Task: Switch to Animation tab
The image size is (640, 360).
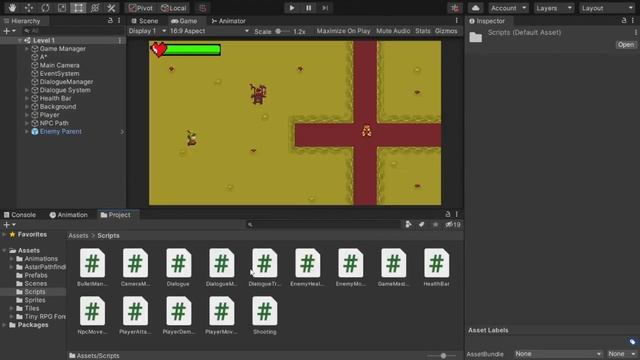Action: [x=69, y=215]
